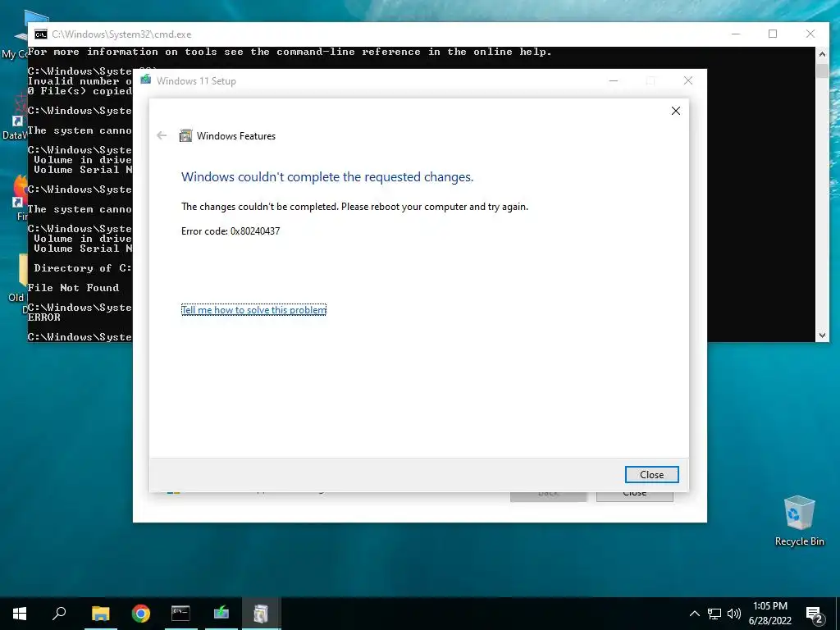Viewport: 840px width, 630px height.
Task: Show hidden system tray icons
Action: pyautogui.click(x=694, y=614)
